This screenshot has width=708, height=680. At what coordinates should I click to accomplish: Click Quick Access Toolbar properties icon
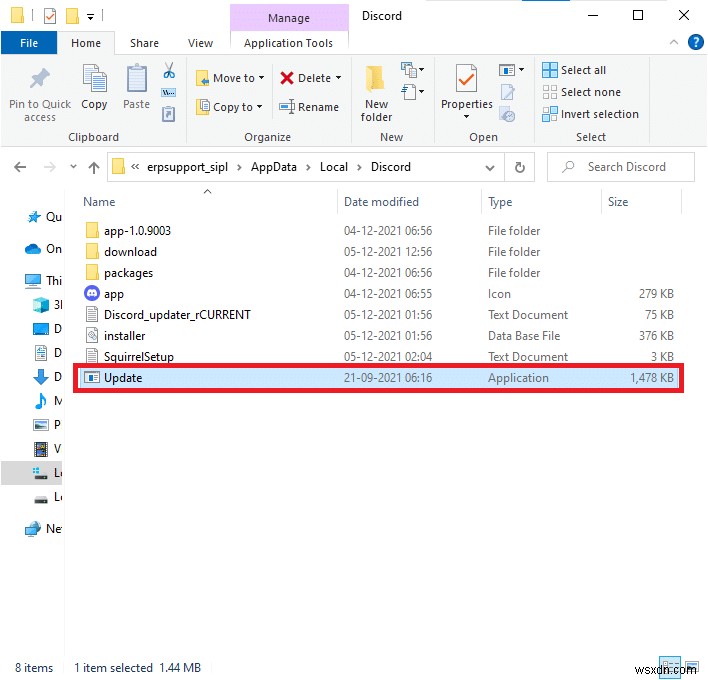pyautogui.click(x=50, y=16)
